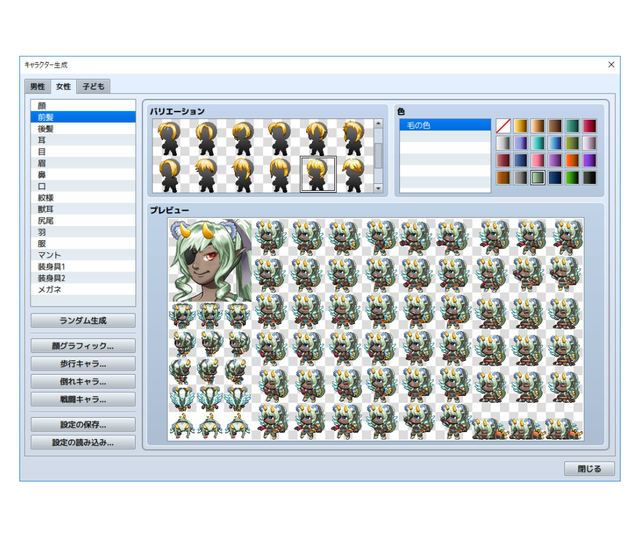The image size is (640, 538).
Task: Select 前髪 in the parts list
Action: point(83,117)
